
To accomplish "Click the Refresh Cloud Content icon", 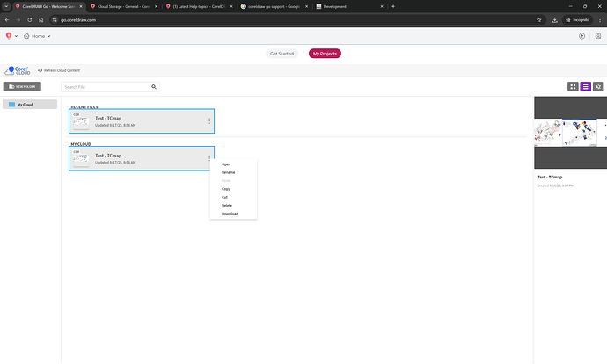I will [40, 70].
